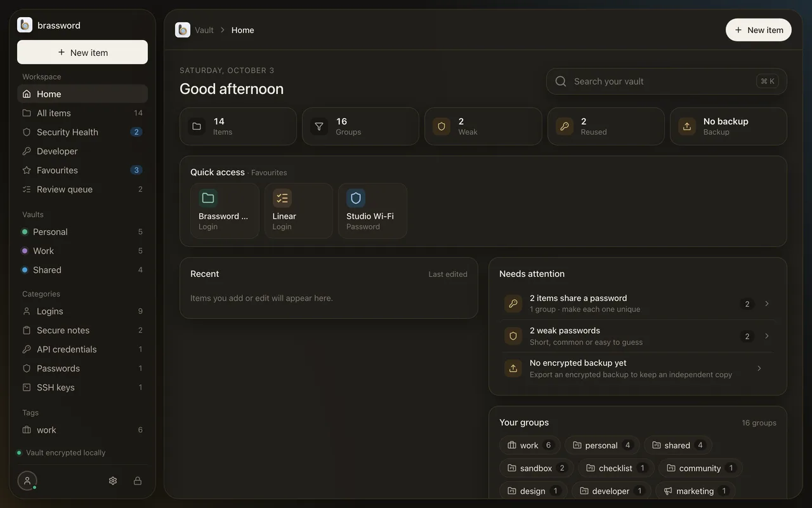Viewport: 812px width, 508px height.
Task: Select the Work vault
Action: point(82,251)
